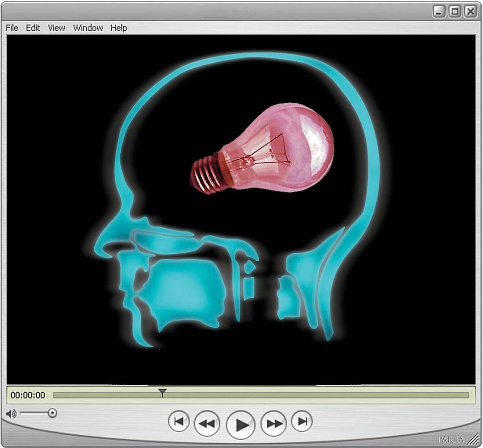Click the volume slider knob
The image size is (483, 448).
pos(52,413)
